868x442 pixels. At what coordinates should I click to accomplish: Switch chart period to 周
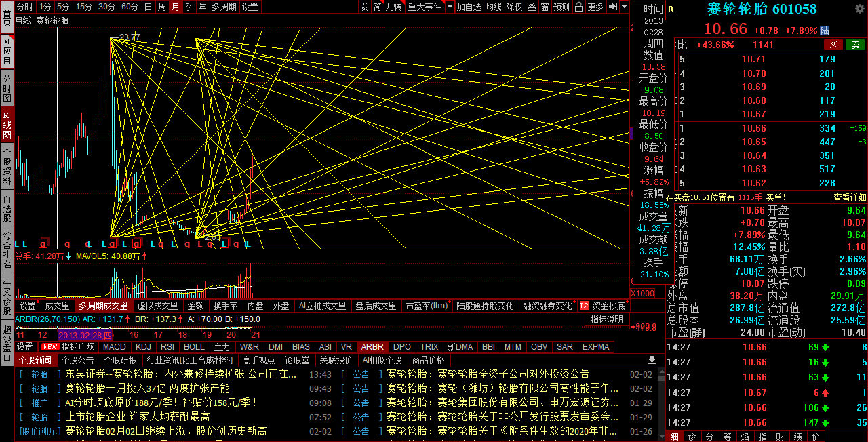pyautogui.click(x=162, y=7)
